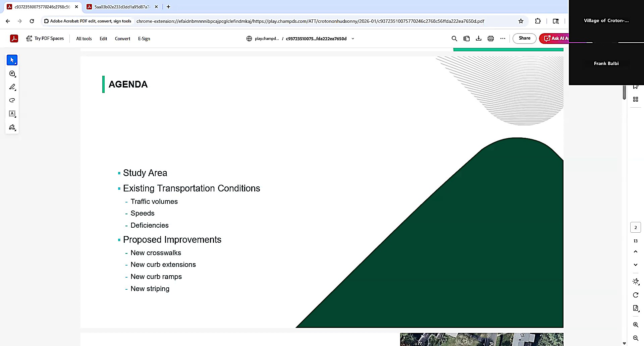This screenshot has width=644, height=346.
Task: Open the fill and sign tool
Action: tap(12, 127)
